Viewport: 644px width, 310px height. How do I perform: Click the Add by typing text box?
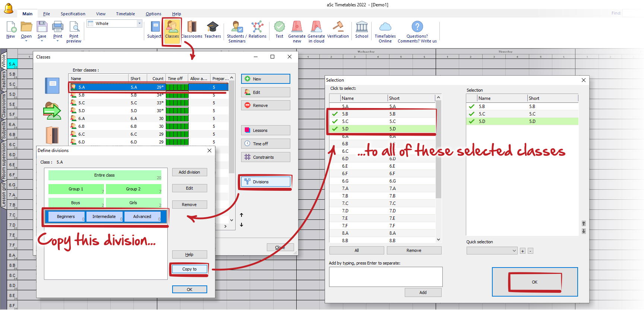[x=386, y=277]
